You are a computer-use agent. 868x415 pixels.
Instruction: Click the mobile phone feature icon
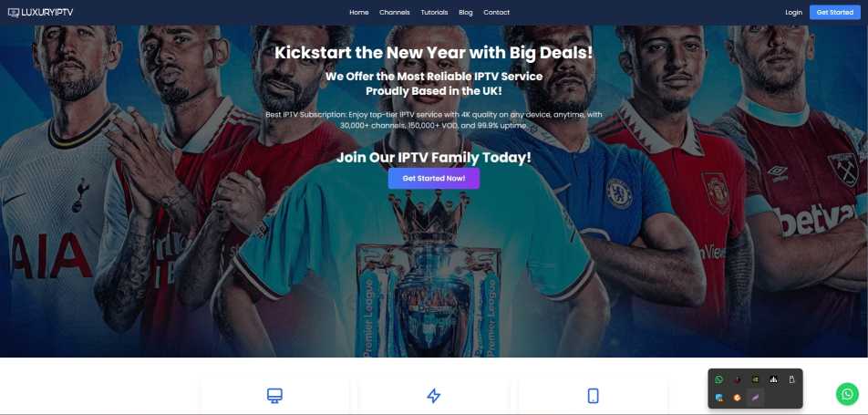tap(593, 396)
